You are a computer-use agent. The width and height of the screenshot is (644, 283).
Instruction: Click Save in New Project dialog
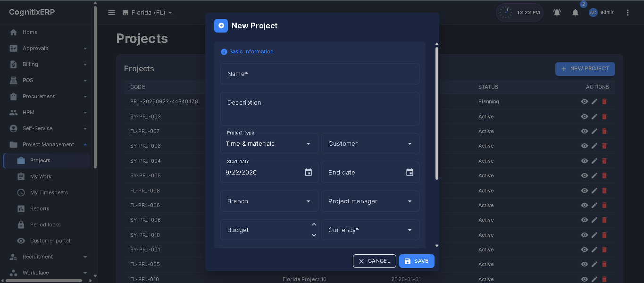coord(417,261)
